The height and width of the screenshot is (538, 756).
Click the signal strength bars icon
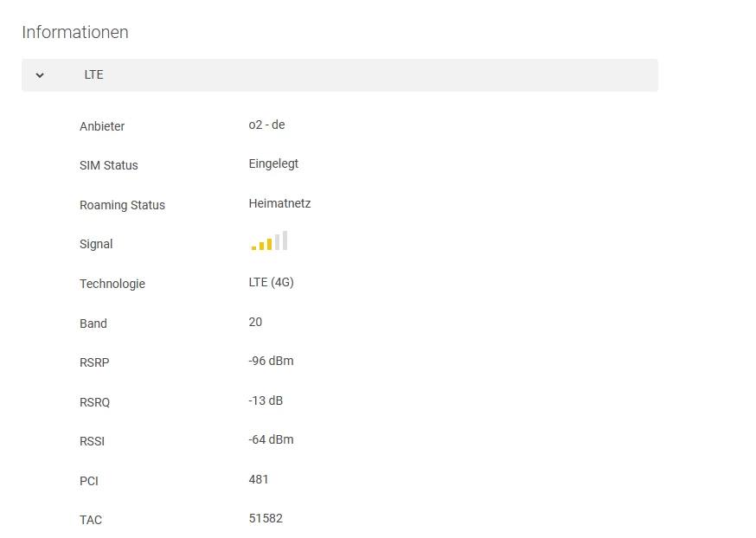click(x=269, y=241)
